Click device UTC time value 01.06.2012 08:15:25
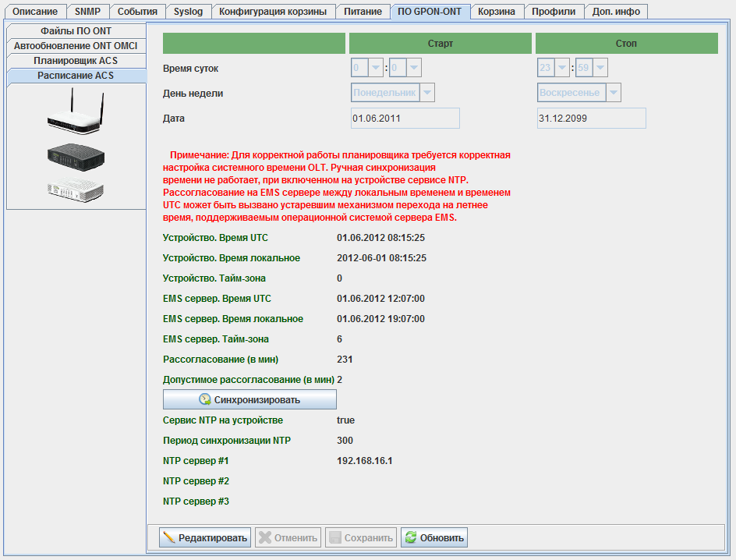 [380, 238]
